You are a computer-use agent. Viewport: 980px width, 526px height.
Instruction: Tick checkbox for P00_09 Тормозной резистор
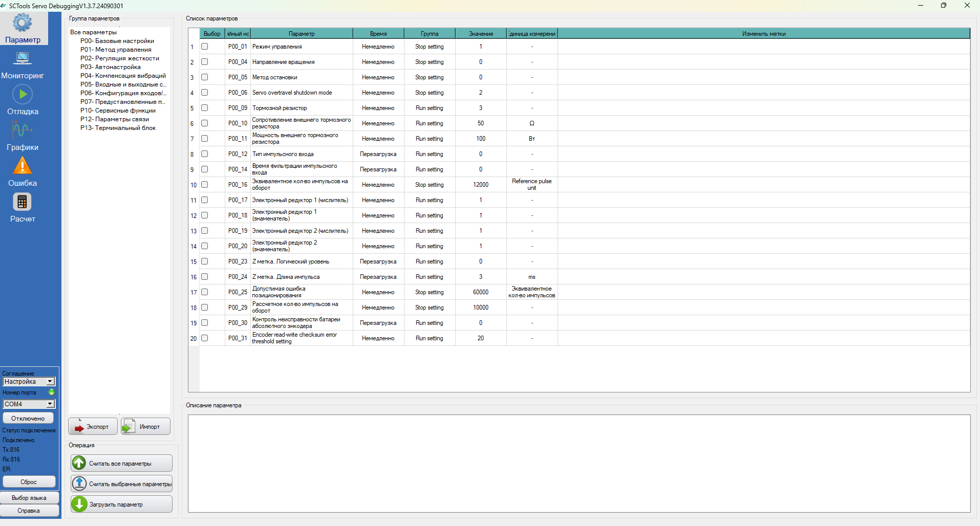pos(204,108)
